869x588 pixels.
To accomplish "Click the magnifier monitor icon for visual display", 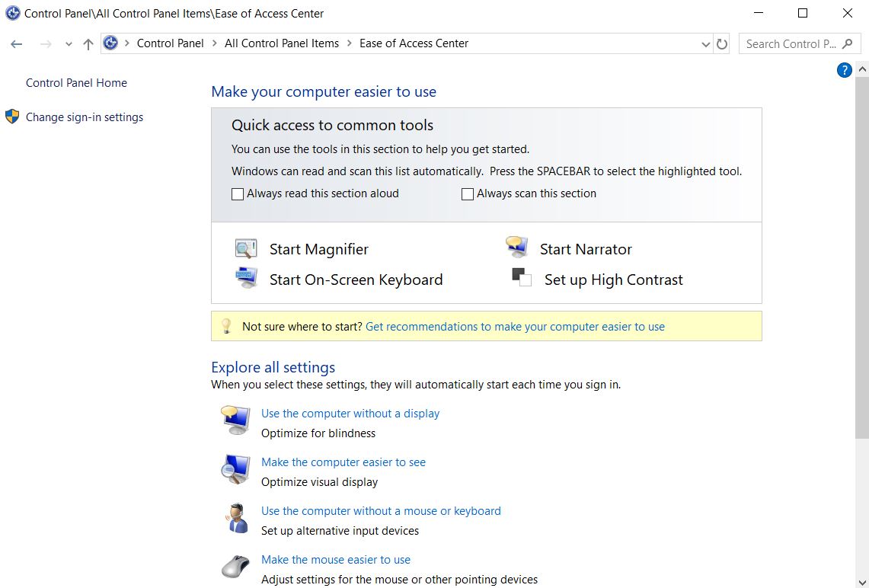I will tap(236, 469).
